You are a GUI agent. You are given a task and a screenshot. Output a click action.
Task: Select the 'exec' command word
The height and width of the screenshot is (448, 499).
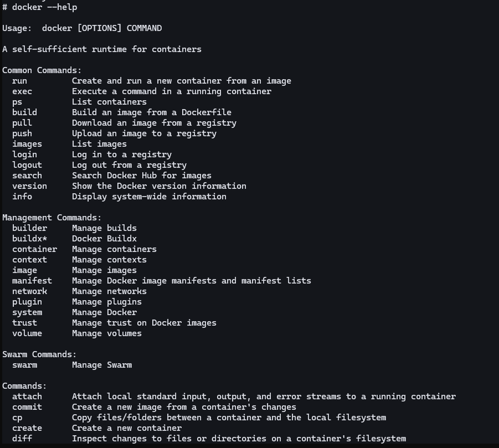[x=22, y=91]
